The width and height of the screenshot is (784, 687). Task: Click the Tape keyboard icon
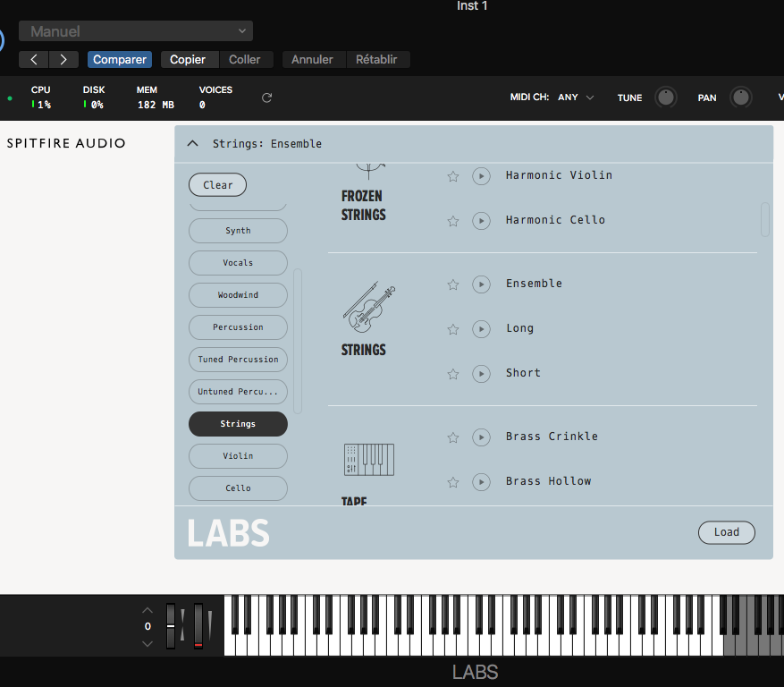368,459
